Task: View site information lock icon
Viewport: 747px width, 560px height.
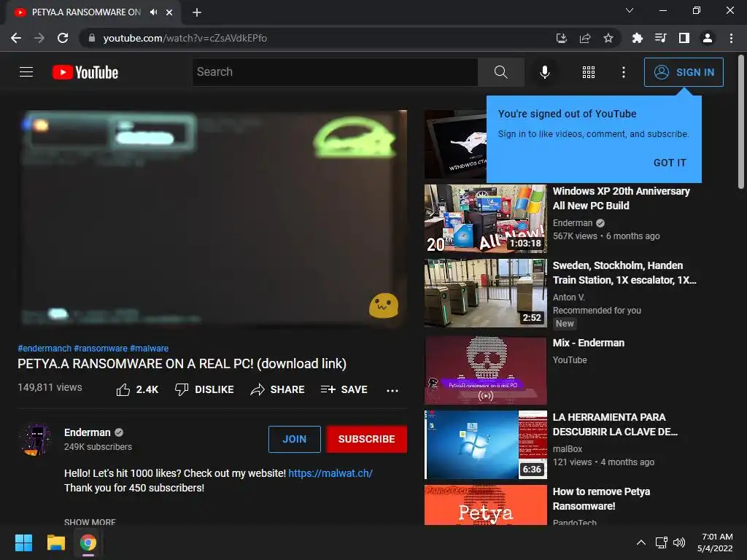Action: (x=92, y=38)
